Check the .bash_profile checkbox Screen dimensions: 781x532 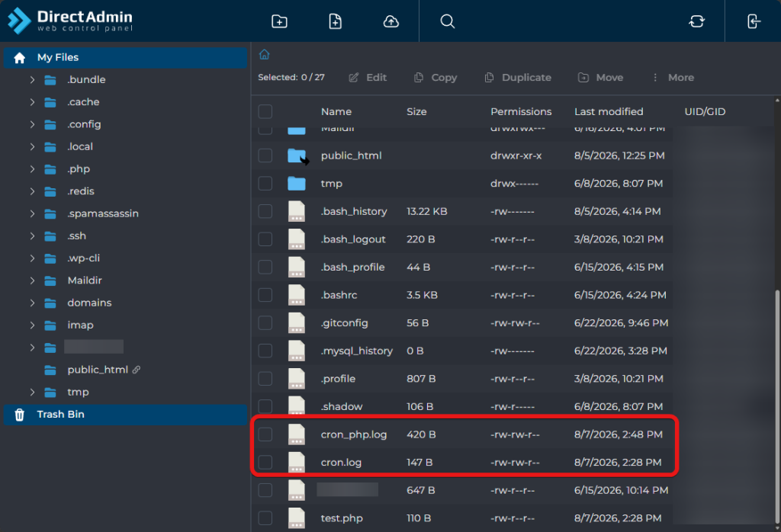[265, 267]
